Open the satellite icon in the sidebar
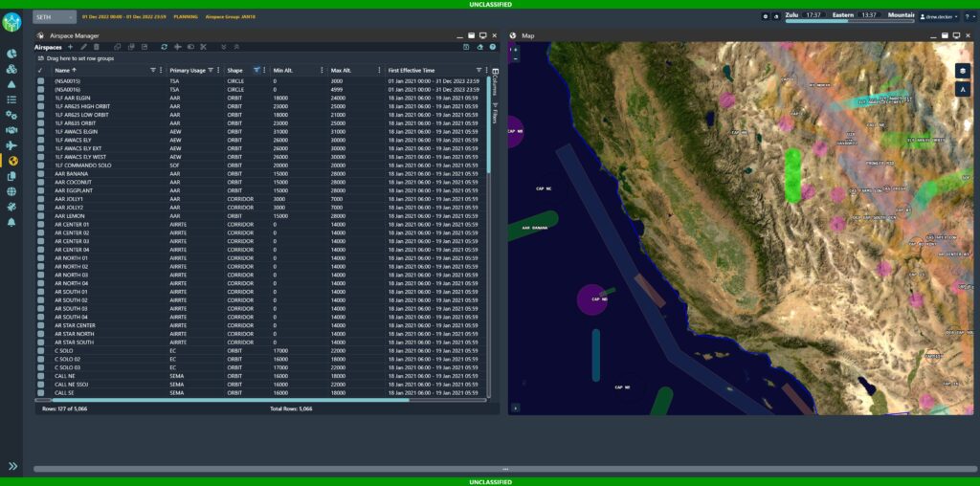The height and width of the screenshot is (486, 980). click(11, 207)
